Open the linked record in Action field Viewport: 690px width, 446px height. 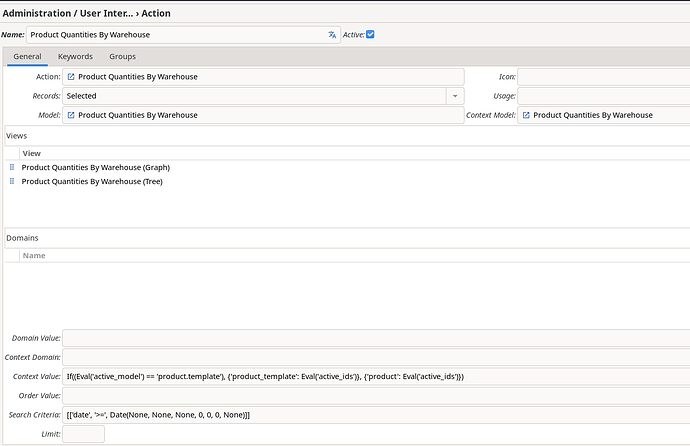click(71, 77)
